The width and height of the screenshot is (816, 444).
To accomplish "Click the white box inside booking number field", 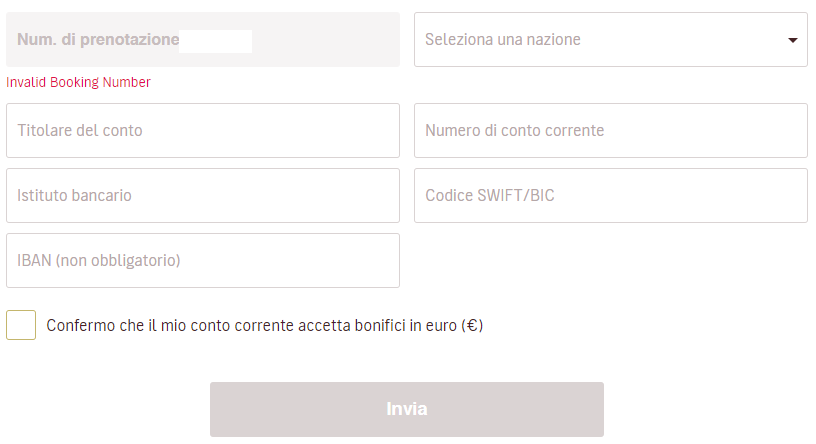I will click(216, 41).
